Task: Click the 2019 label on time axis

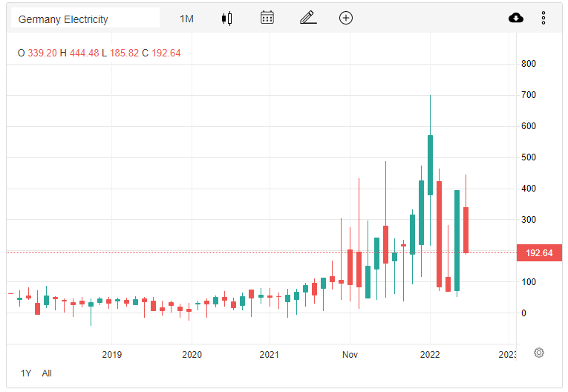Action: [111, 354]
